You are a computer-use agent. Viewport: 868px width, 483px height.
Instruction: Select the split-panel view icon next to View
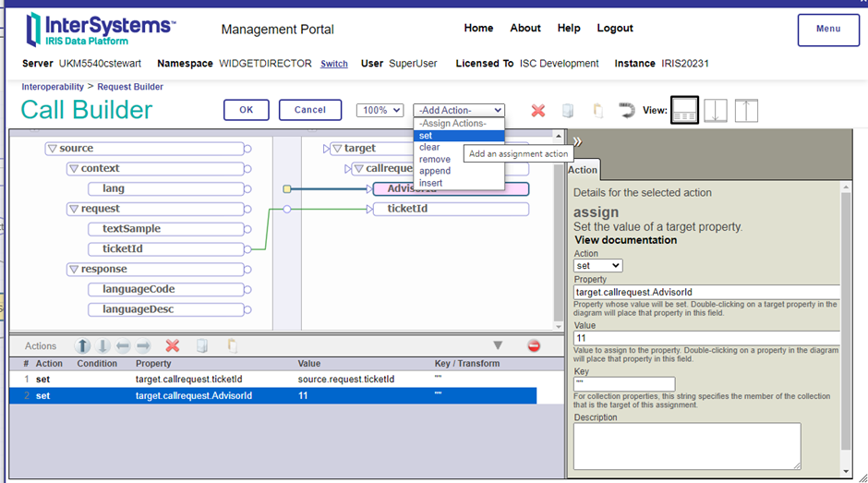[x=684, y=110]
